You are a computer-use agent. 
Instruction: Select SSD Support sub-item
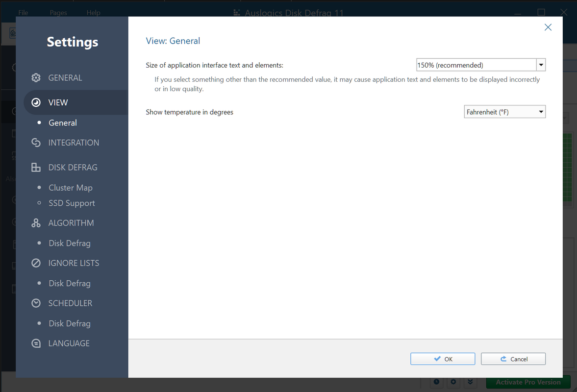72,203
